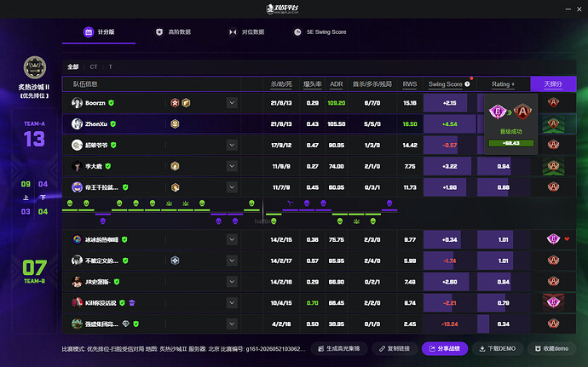588x367 pixels.
Task: Expand details for the 14/2/17 player row
Action: click(x=232, y=261)
